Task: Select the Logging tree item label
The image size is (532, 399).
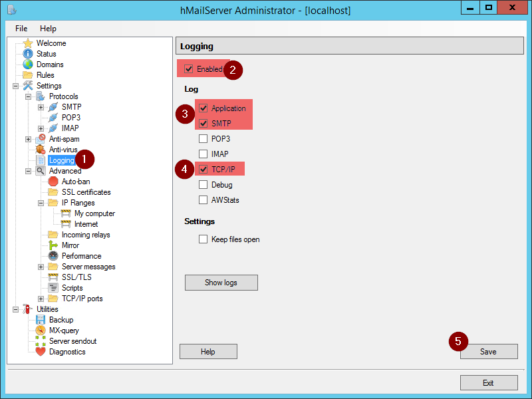Action: point(61,160)
